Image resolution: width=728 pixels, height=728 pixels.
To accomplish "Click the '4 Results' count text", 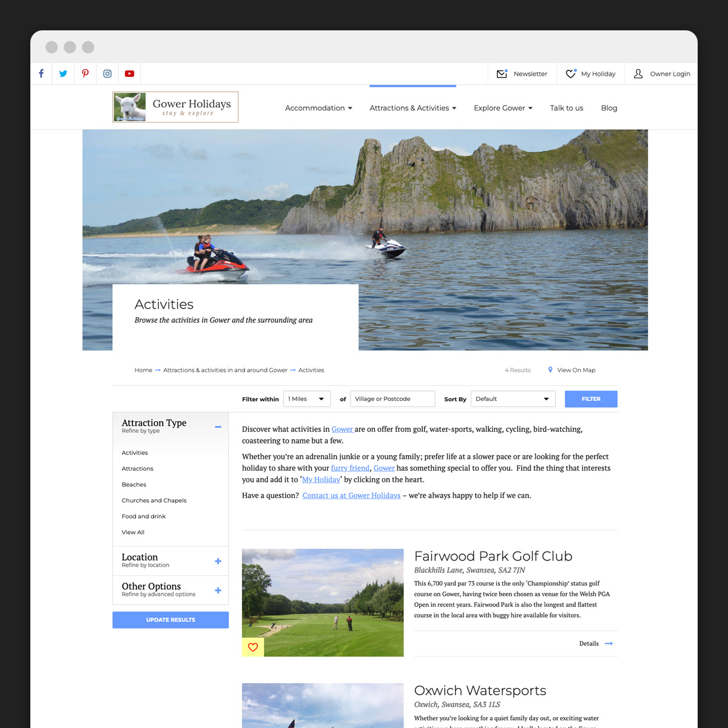I will 517,370.
